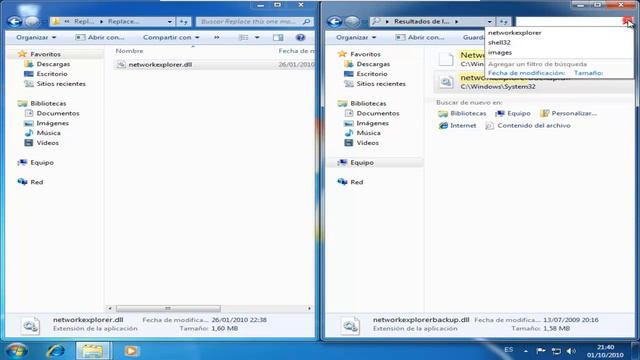Open Compartir con dropdown in left window
The width and height of the screenshot is (640, 360).
tap(171, 37)
